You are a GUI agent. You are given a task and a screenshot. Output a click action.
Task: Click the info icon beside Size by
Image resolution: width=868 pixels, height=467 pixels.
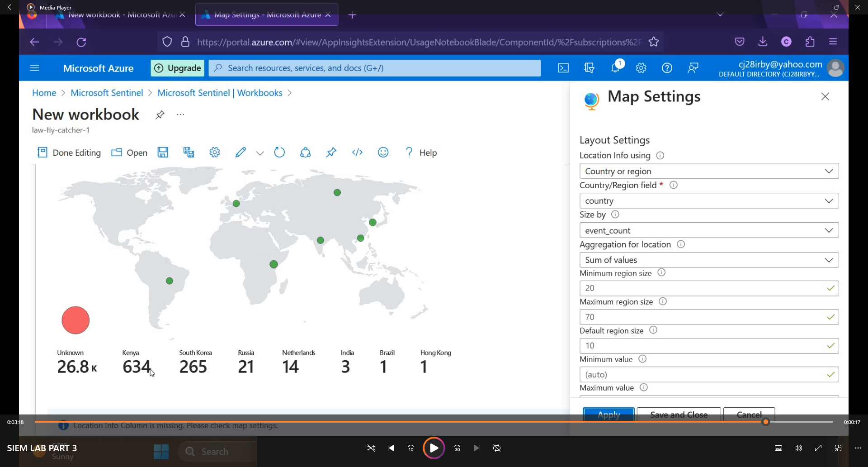[x=615, y=214]
